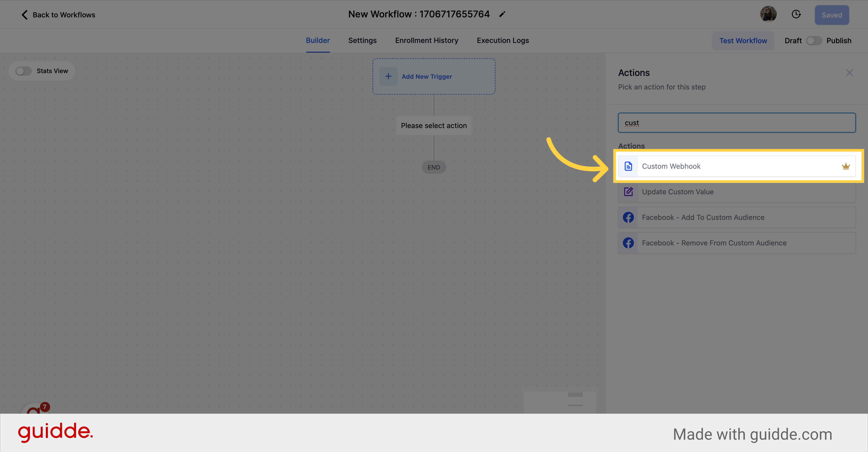Click the Custom Webhook document icon
Viewport: 868px width, 452px height.
(628, 166)
